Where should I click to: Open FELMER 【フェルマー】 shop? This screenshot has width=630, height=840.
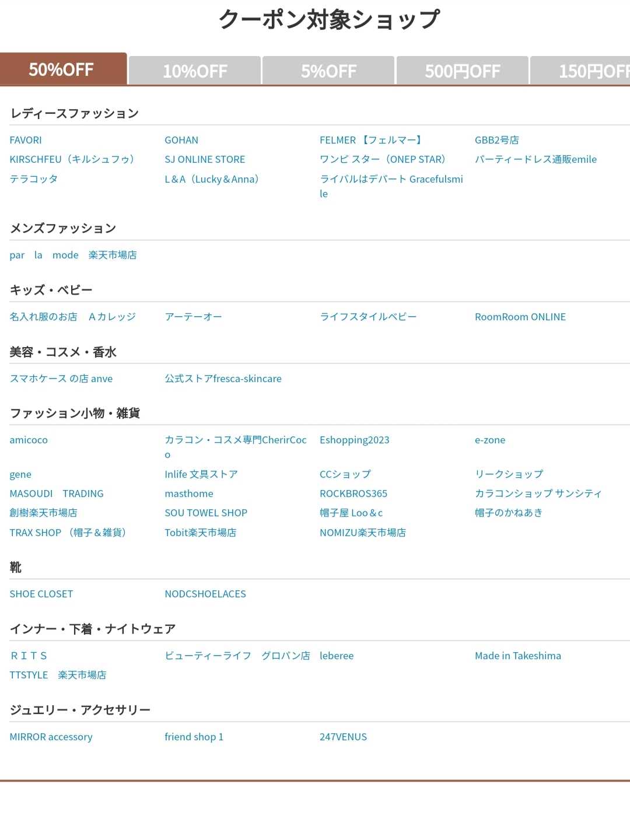[370, 140]
